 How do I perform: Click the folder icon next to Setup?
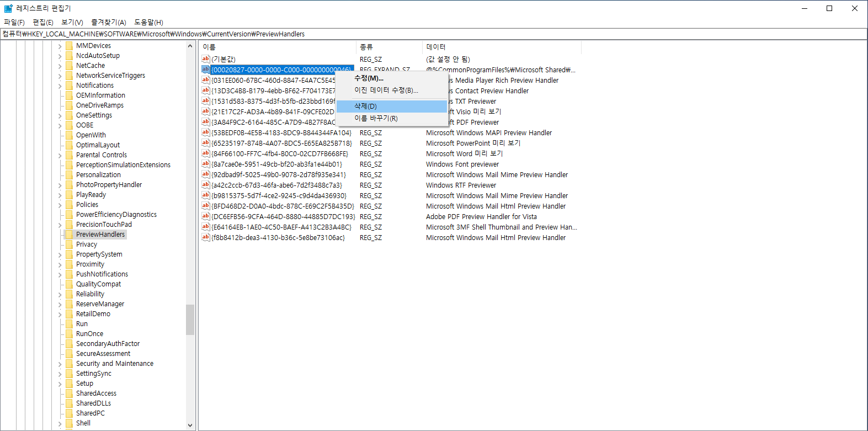[69, 384]
